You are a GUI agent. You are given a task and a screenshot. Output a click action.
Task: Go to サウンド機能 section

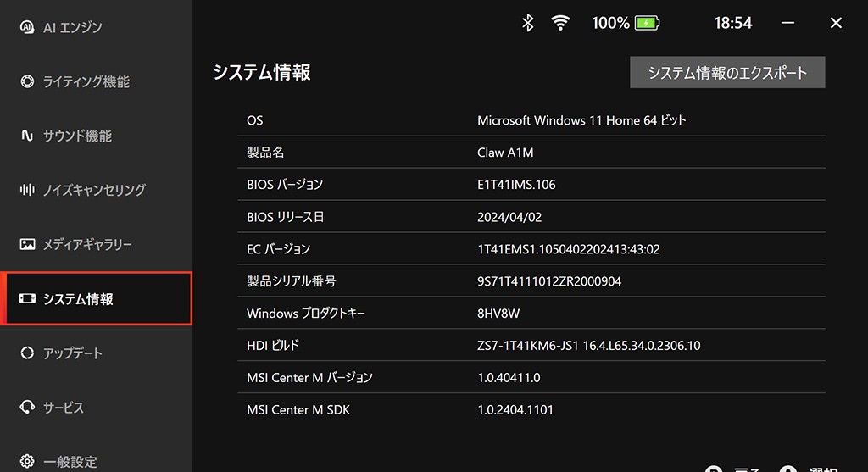(x=97, y=136)
